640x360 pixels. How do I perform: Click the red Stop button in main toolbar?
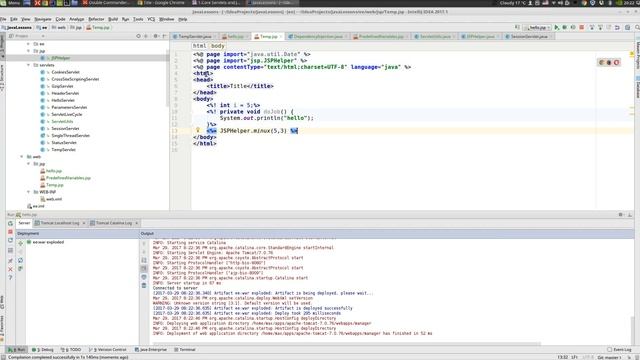coord(582,27)
